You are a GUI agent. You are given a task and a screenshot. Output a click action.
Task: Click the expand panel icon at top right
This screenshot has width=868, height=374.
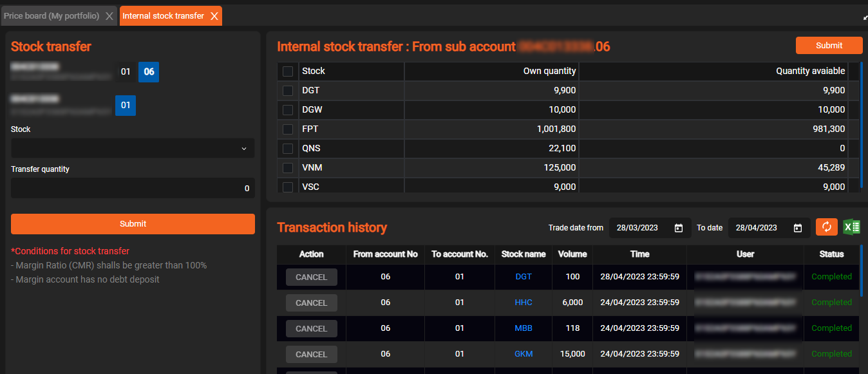(865, 17)
